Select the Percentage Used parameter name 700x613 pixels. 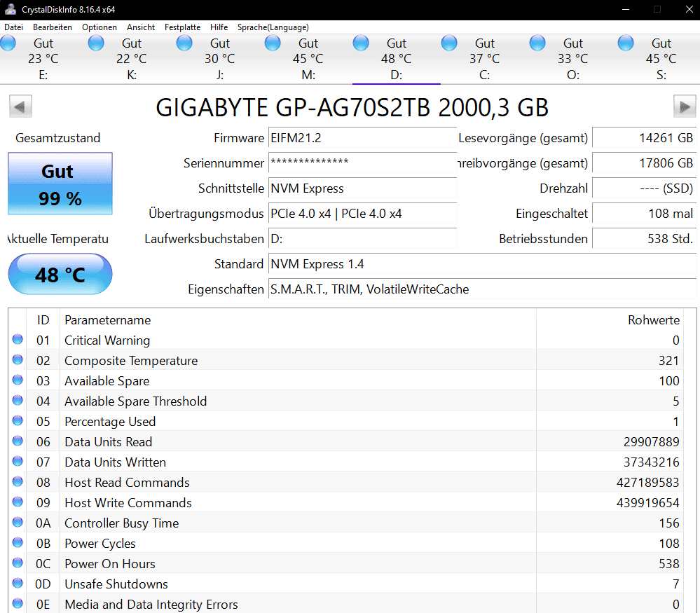point(110,422)
